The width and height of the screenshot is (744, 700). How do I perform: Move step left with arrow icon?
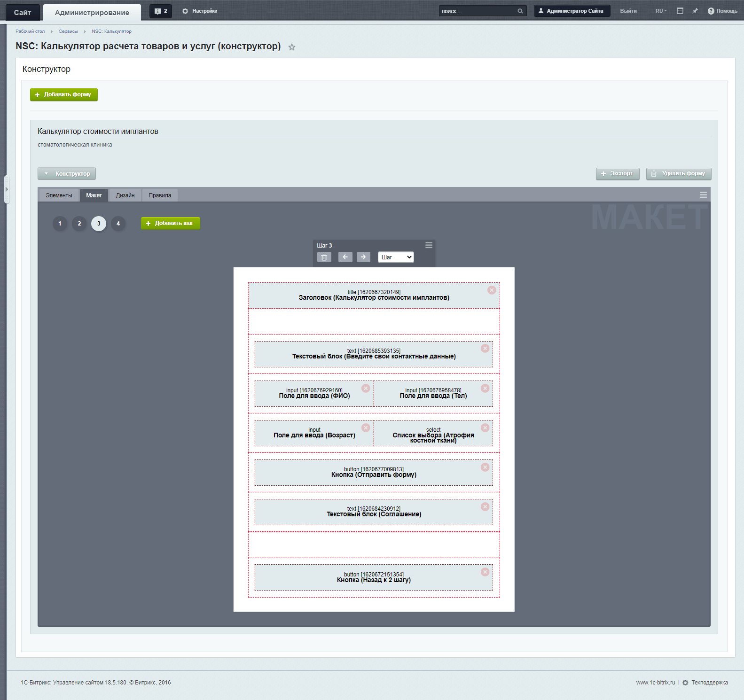345,257
